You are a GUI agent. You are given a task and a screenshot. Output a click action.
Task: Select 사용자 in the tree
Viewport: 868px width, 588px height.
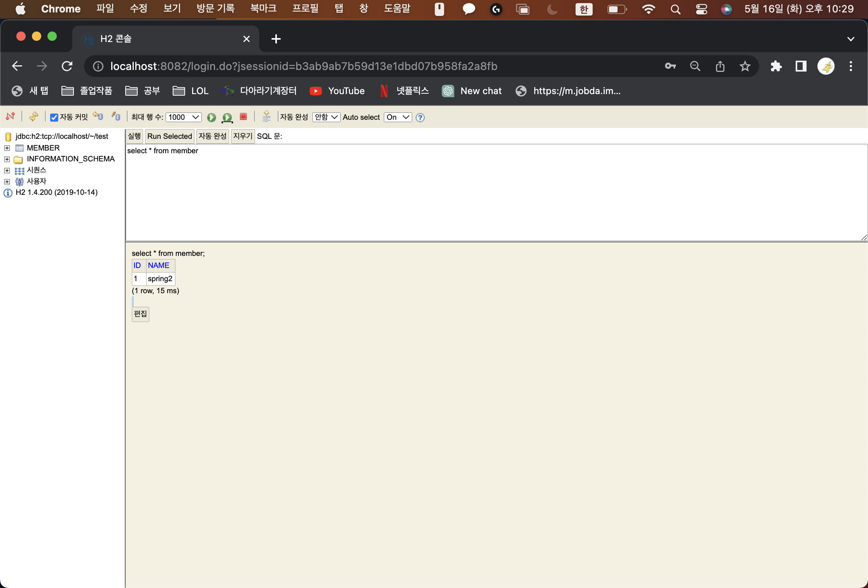coord(37,181)
